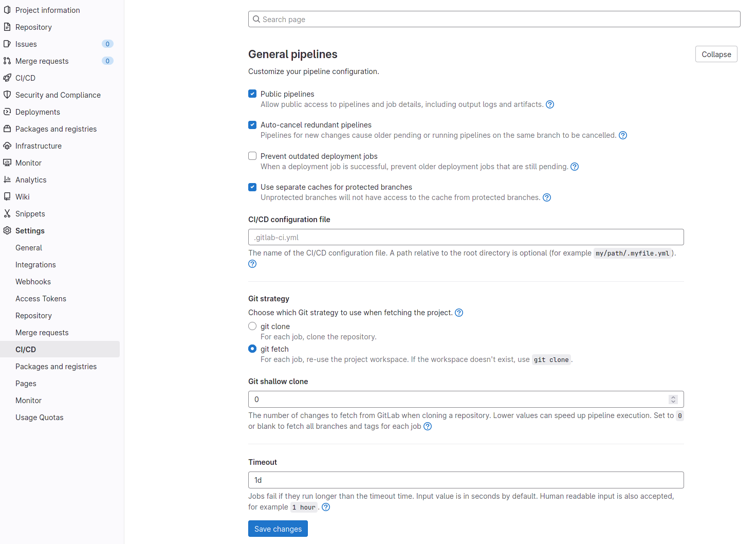The height and width of the screenshot is (544, 756).
Task: Open Snippets sidebar item
Action: click(x=60, y=213)
